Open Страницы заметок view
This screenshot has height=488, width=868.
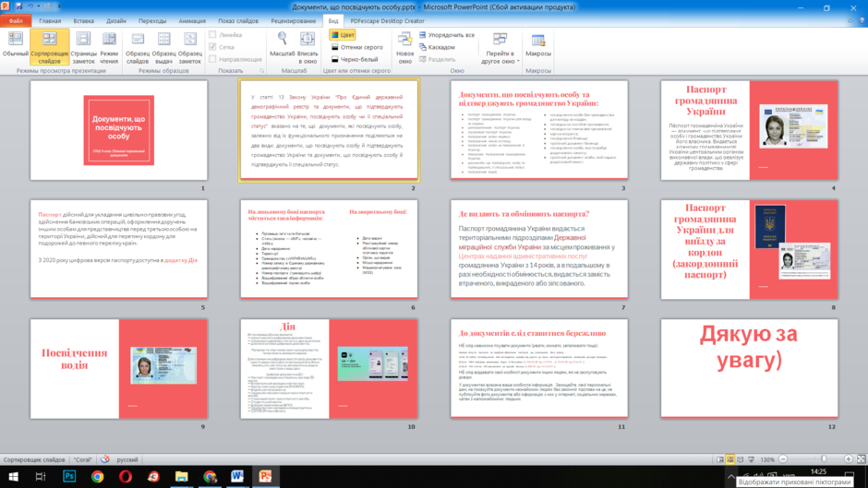tap(84, 47)
